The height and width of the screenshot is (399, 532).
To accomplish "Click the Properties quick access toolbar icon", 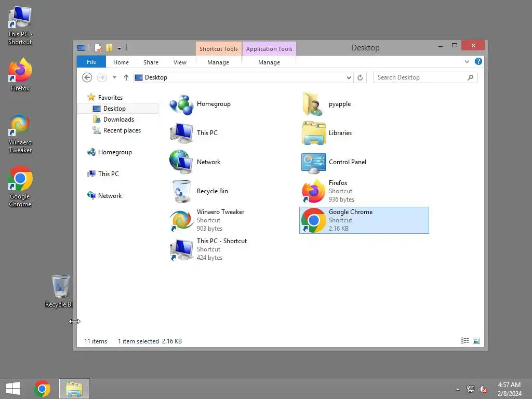I will tap(98, 48).
